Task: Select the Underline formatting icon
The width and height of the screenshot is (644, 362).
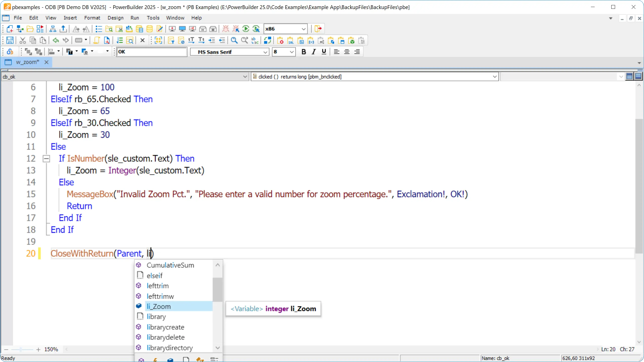Action: [x=324, y=52]
